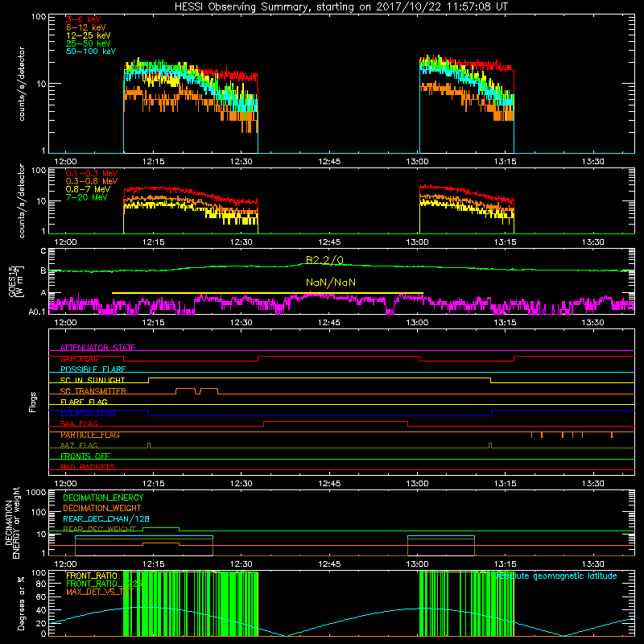Click the DECIMATION_WEIGHT legend label
This screenshot has width=644, height=644.
(x=102, y=509)
